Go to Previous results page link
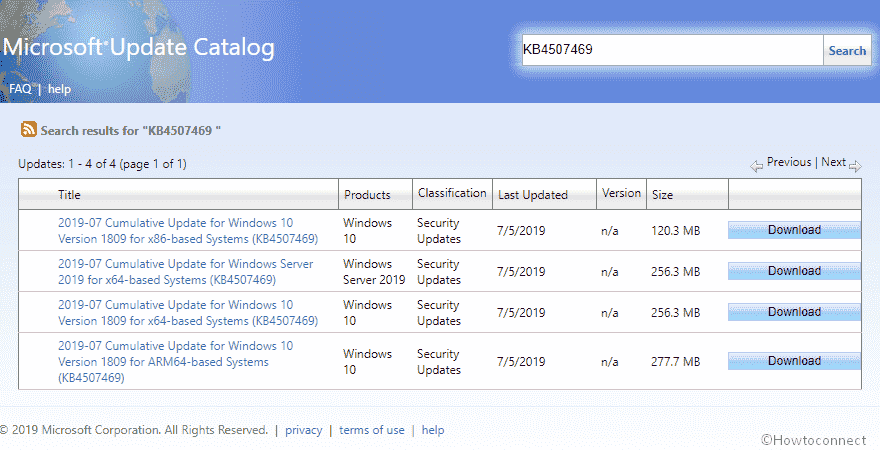The image size is (880, 450). click(x=789, y=162)
